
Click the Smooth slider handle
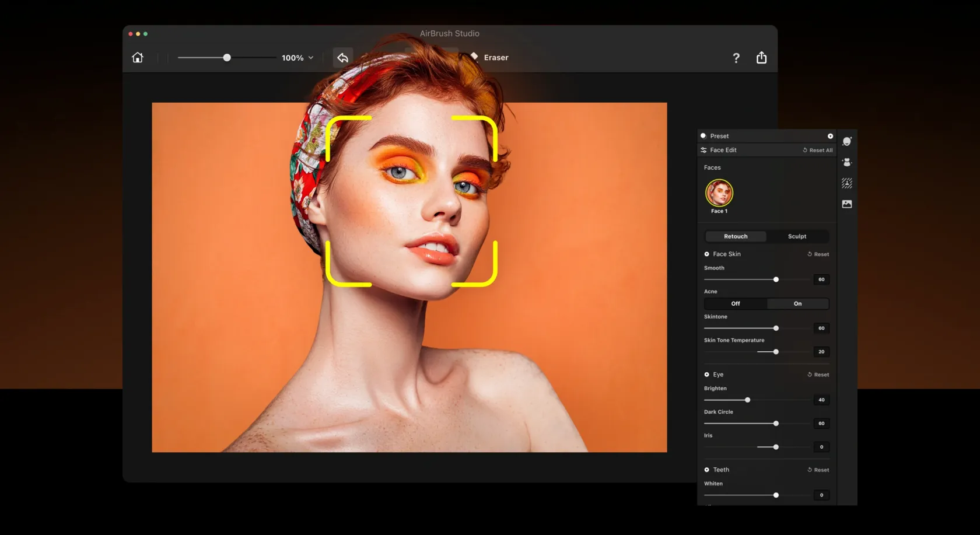pos(776,280)
